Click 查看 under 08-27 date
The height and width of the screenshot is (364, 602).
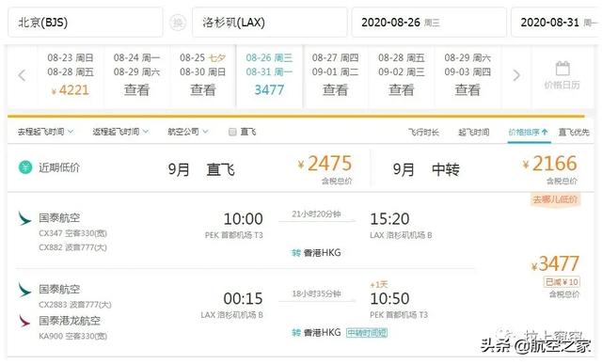pyautogui.click(x=335, y=90)
